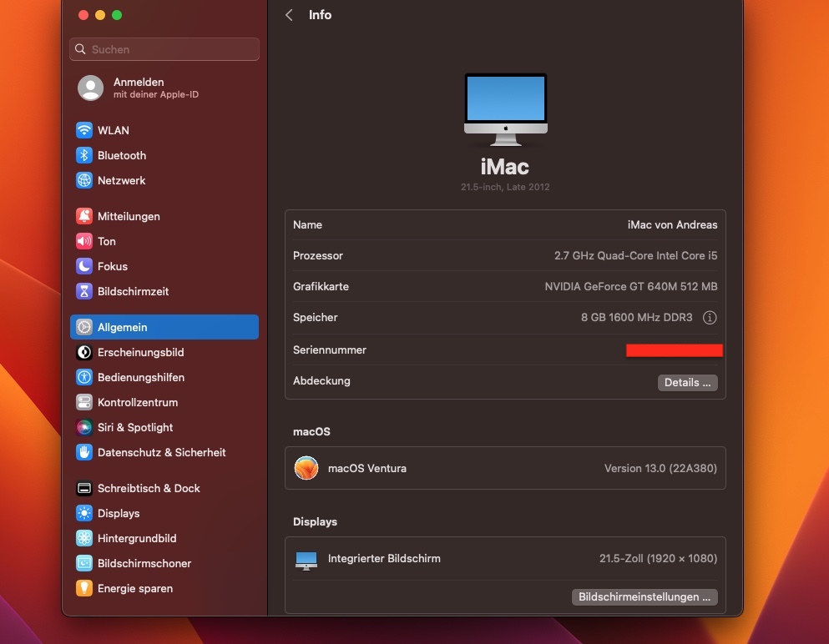Click the Displays sun icon in the sidebar

[x=84, y=513]
